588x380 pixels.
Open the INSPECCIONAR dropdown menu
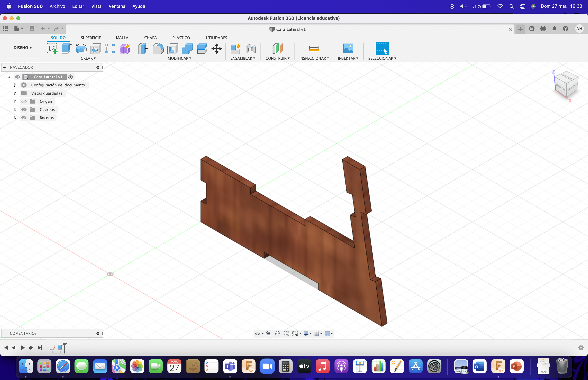[314, 58]
